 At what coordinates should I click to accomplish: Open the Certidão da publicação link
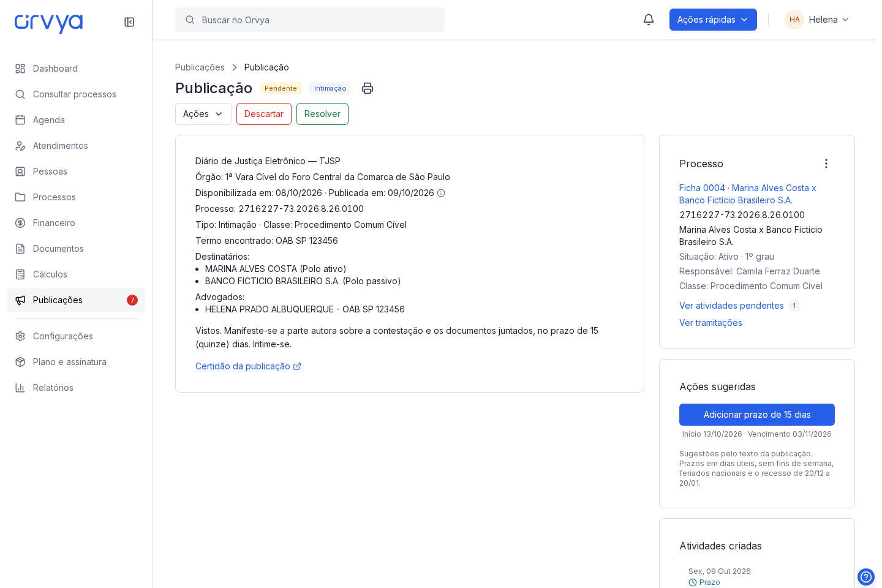pyautogui.click(x=248, y=366)
